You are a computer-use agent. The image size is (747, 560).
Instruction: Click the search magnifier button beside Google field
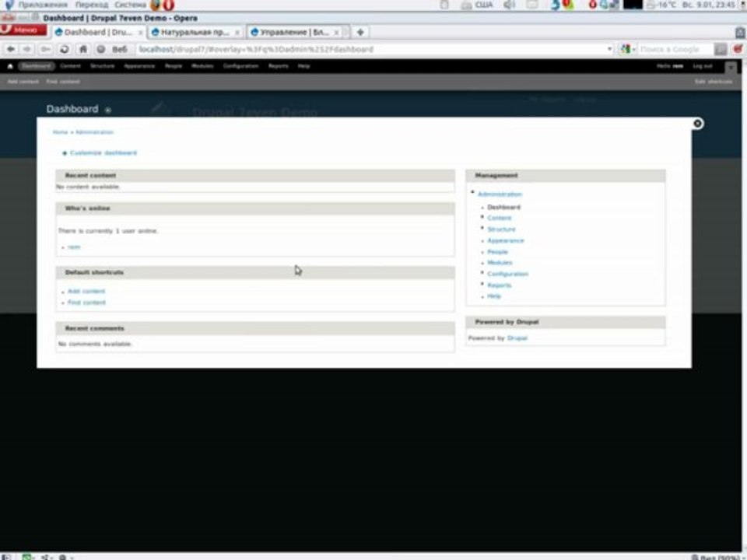721,49
